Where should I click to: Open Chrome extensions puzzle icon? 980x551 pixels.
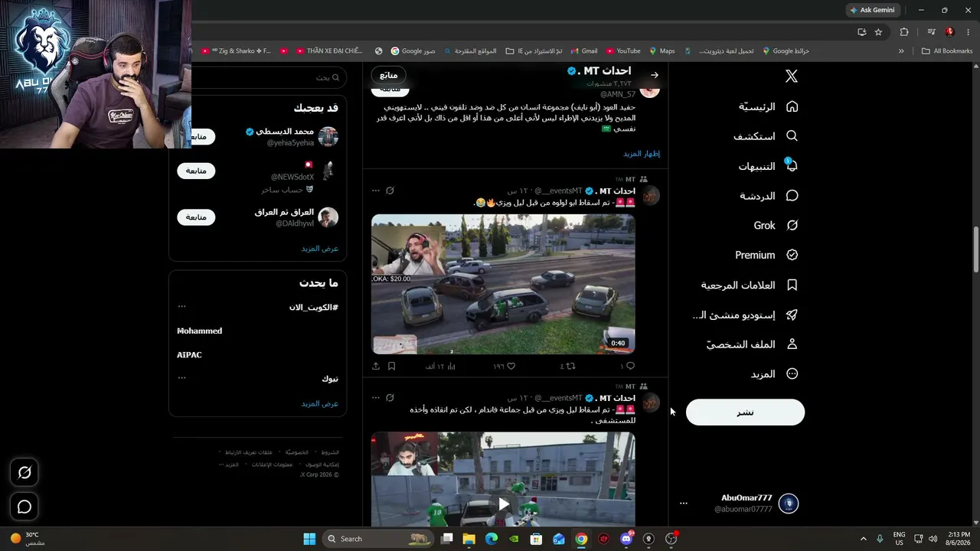click(904, 32)
